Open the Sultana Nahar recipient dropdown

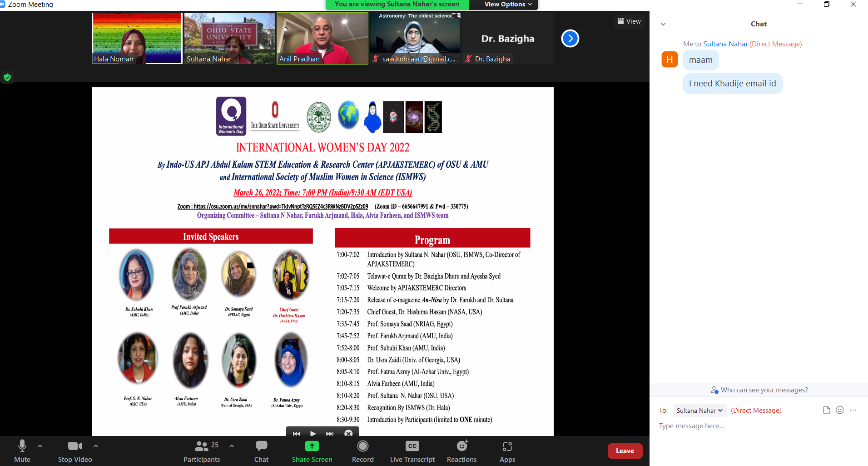point(699,411)
